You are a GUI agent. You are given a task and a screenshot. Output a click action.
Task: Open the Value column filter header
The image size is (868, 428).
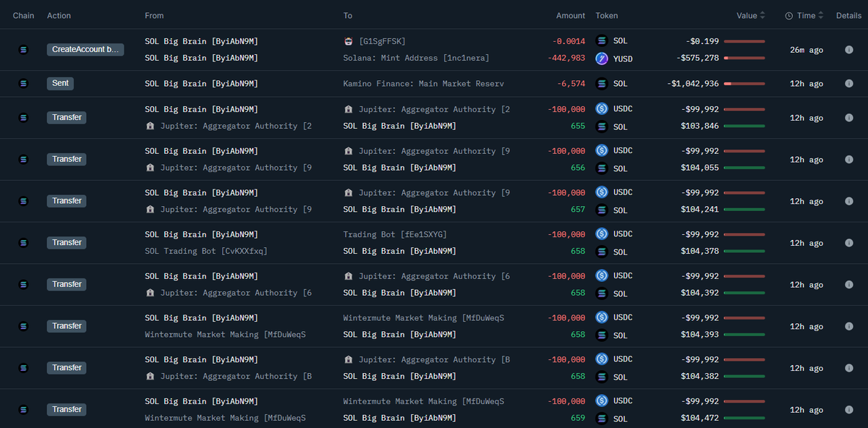tap(746, 16)
